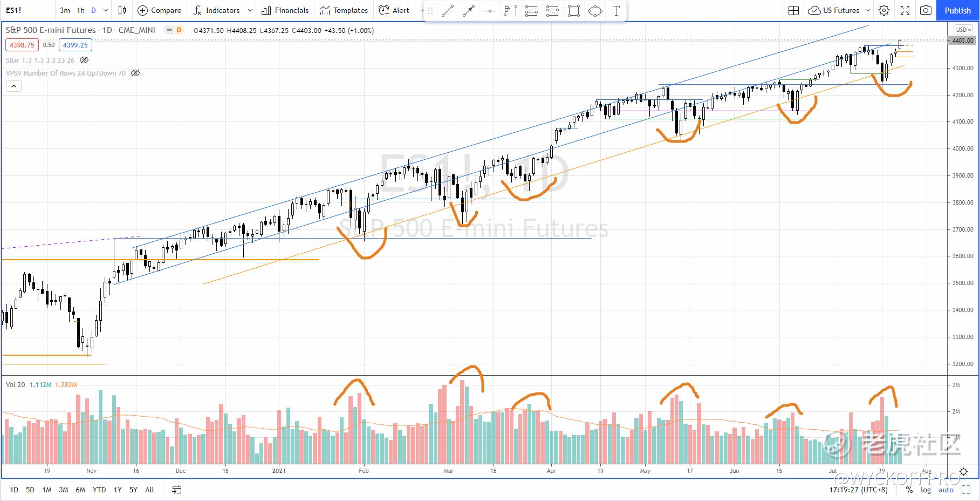
Task: Select the trend-based Fib extension tool
Action: pos(552,11)
